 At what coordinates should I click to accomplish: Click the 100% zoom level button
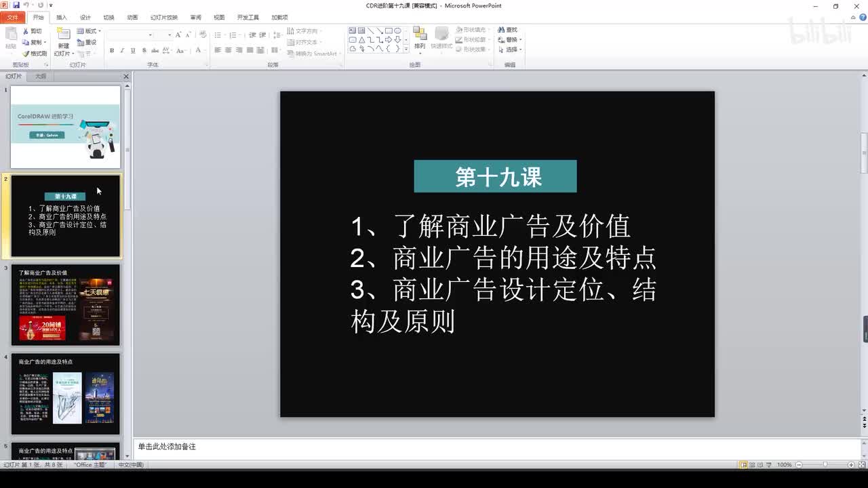pos(785,465)
